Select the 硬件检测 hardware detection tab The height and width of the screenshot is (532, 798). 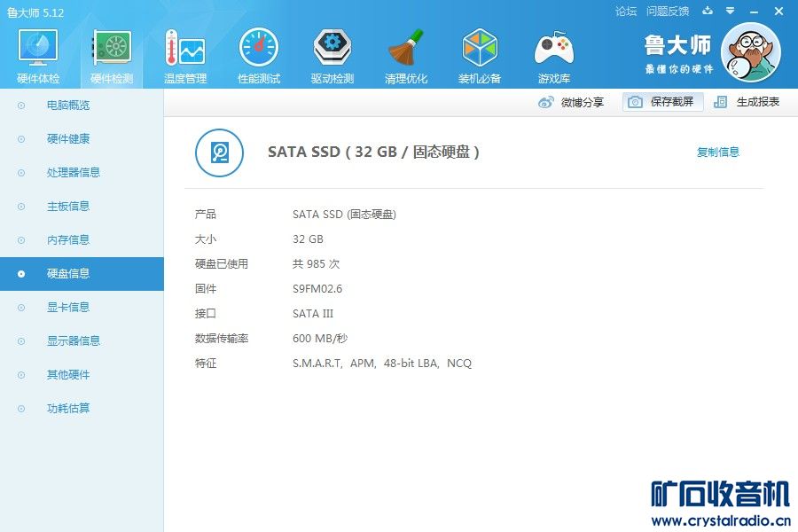(x=112, y=56)
